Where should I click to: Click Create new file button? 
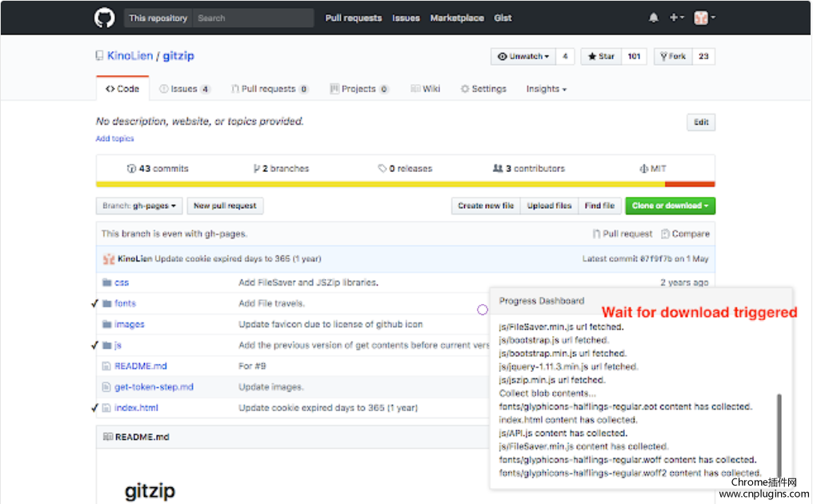pyautogui.click(x=486, y=206)
